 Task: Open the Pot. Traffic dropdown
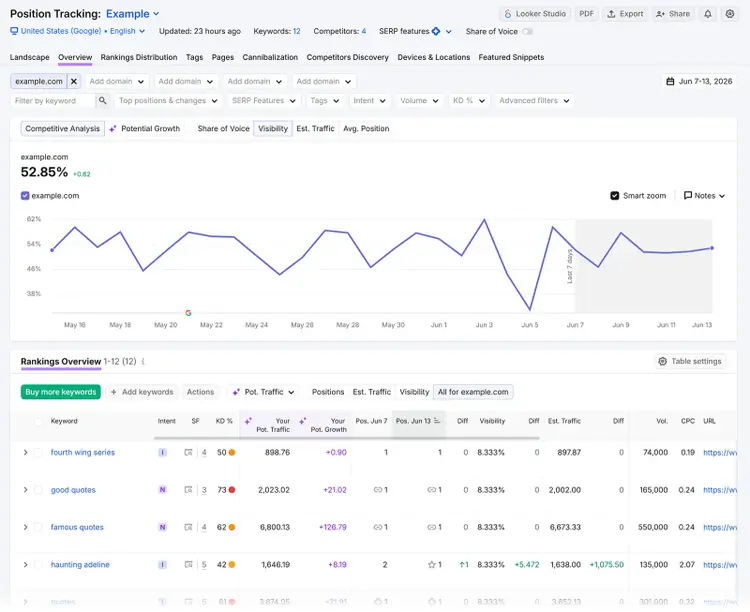pyautogui.click(x=263, y=392)
